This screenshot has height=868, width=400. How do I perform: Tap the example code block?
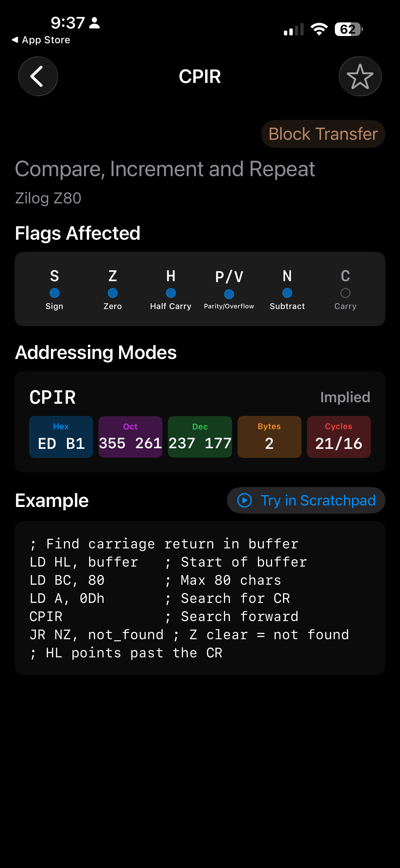(x=200, y=598)
